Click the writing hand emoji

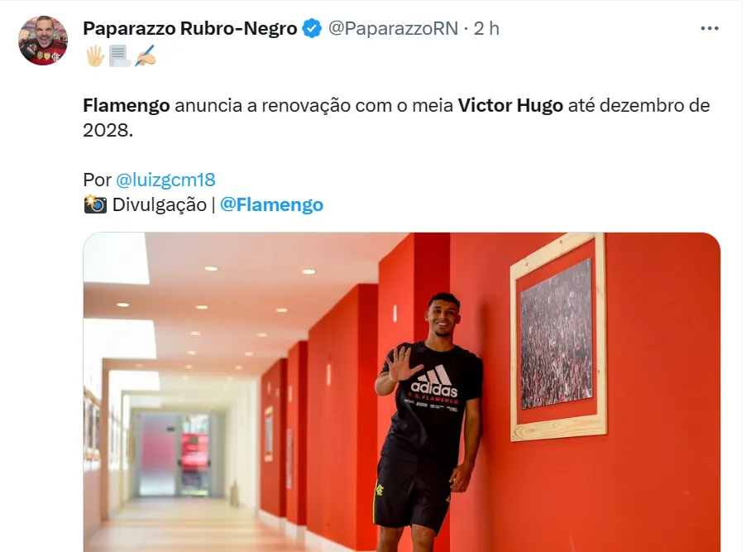click(x=145, y=56)
